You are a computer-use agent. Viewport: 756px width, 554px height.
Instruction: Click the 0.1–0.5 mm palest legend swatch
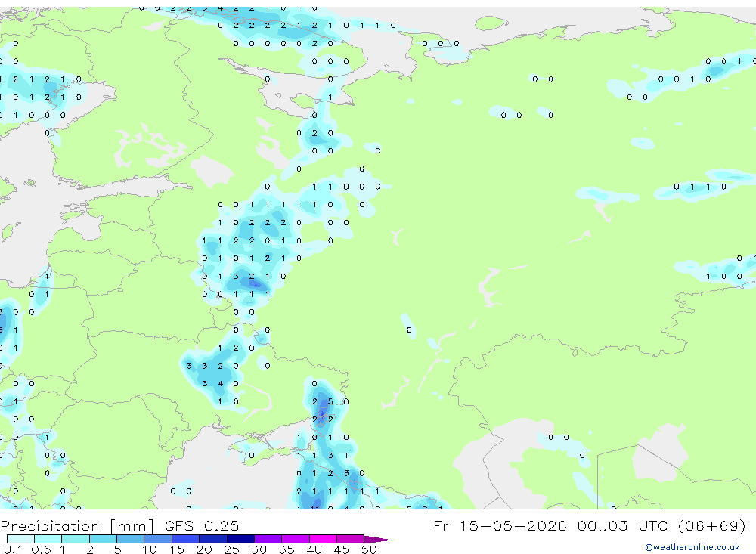20,539
